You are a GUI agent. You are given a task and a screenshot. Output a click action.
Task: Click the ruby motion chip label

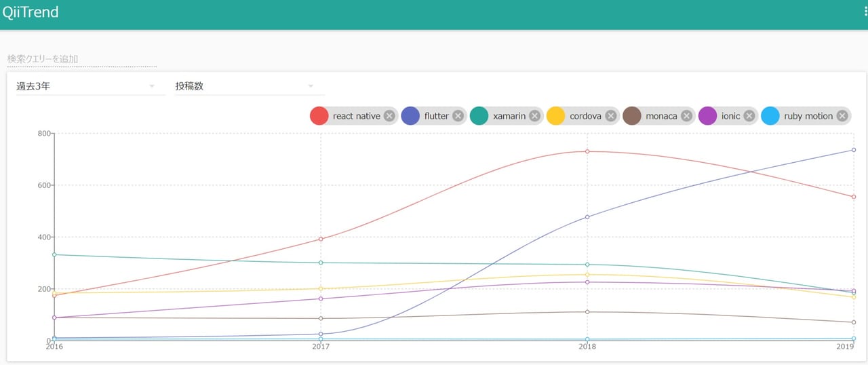[808, 116]
